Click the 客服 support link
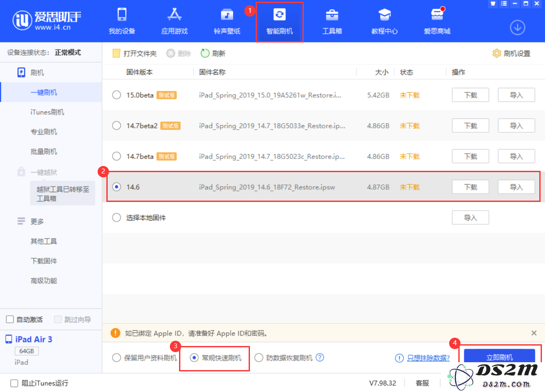 coord(422,383)
